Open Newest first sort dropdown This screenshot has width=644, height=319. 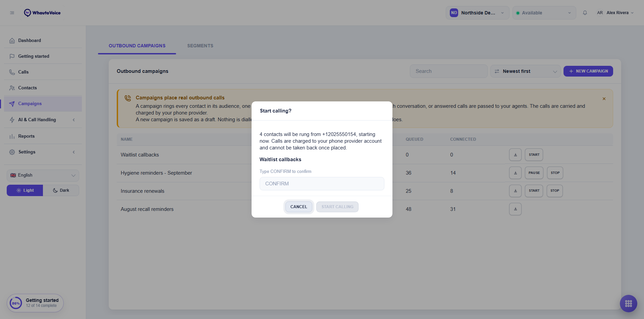coord(525,71)
